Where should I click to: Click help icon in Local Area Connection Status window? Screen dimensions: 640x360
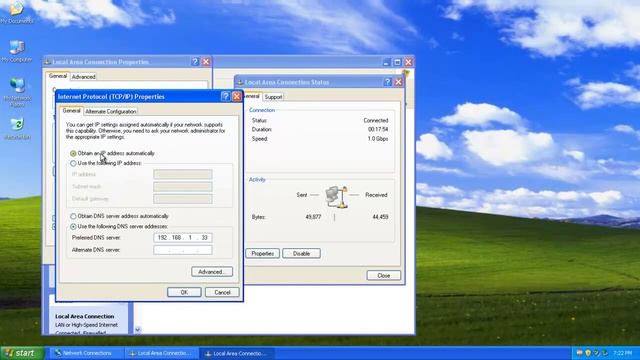click(387, 82)
